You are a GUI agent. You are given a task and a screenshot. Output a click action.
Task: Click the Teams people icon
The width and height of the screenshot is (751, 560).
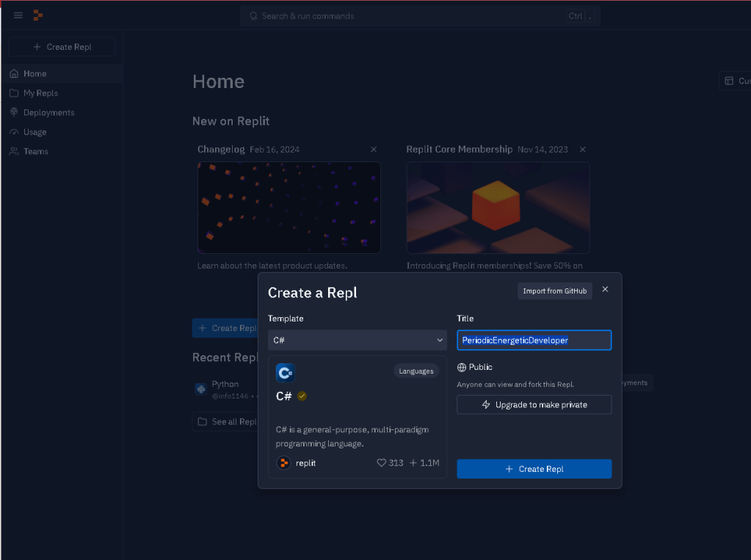pyautogui.click(x=14, y=151)
